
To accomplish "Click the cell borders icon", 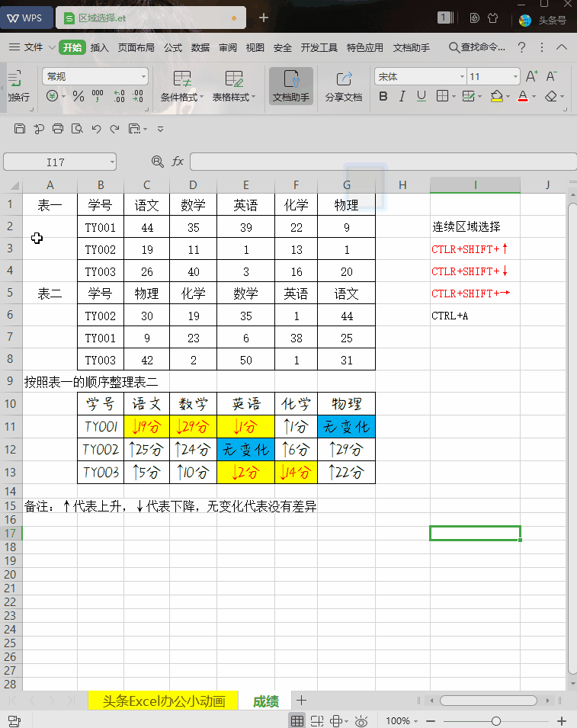I will (442, 96).
